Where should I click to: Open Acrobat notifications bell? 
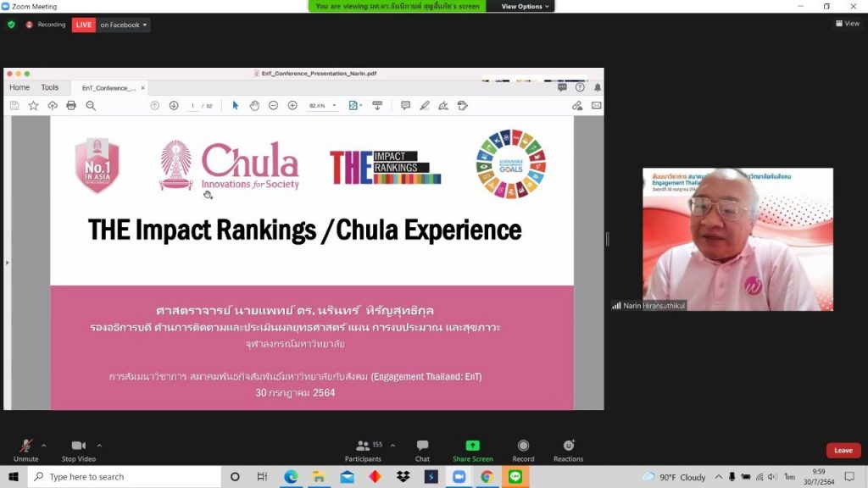[598, 87]
